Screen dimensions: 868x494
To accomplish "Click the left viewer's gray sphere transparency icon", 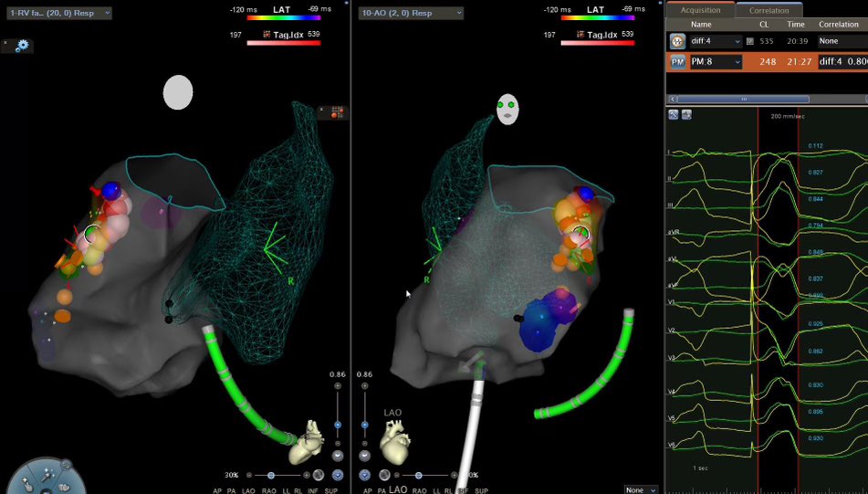I will 319,475.
